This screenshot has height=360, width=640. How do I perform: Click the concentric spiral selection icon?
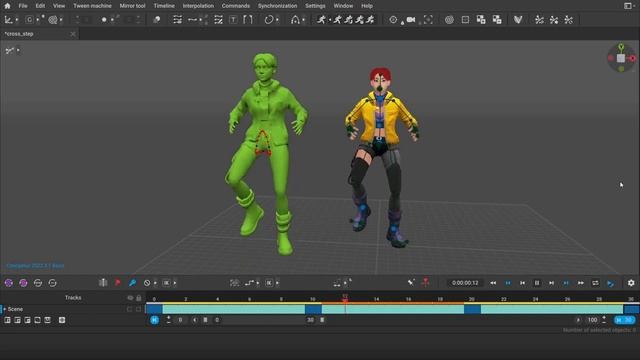[53, 20]
